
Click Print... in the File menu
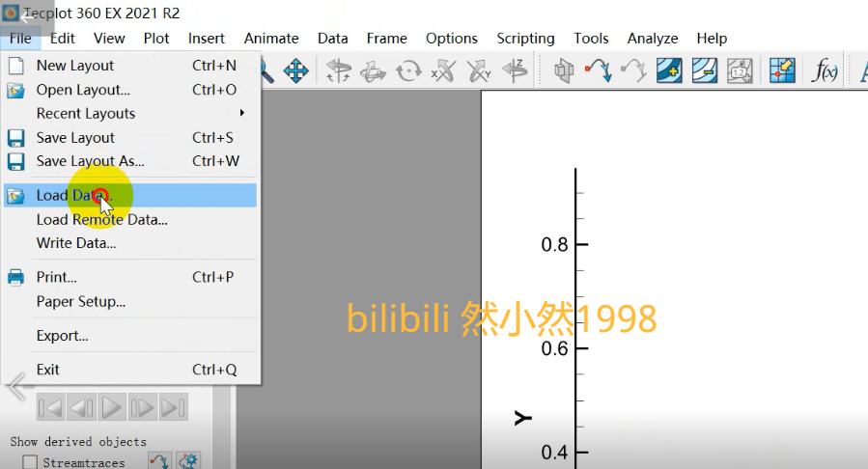click(130, 277)
